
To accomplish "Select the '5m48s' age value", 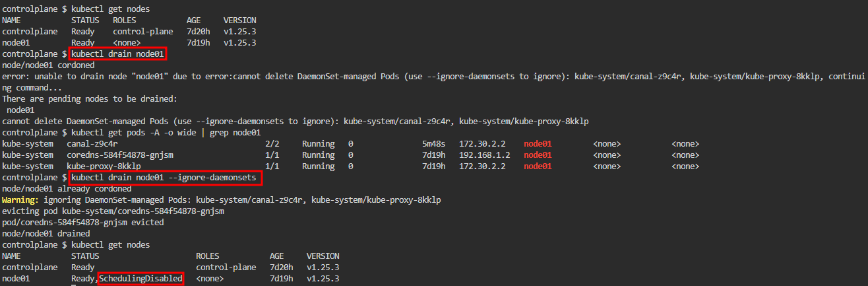I will point(434,144).
